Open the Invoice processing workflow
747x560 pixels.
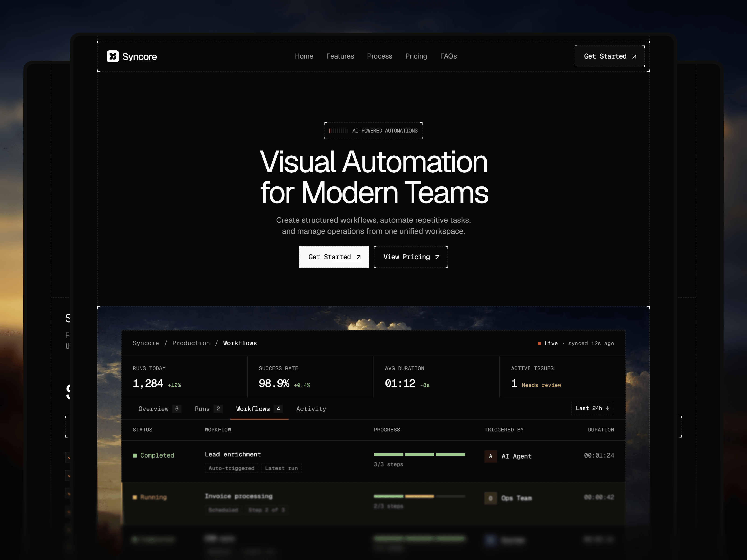click(x=238, y=496)
